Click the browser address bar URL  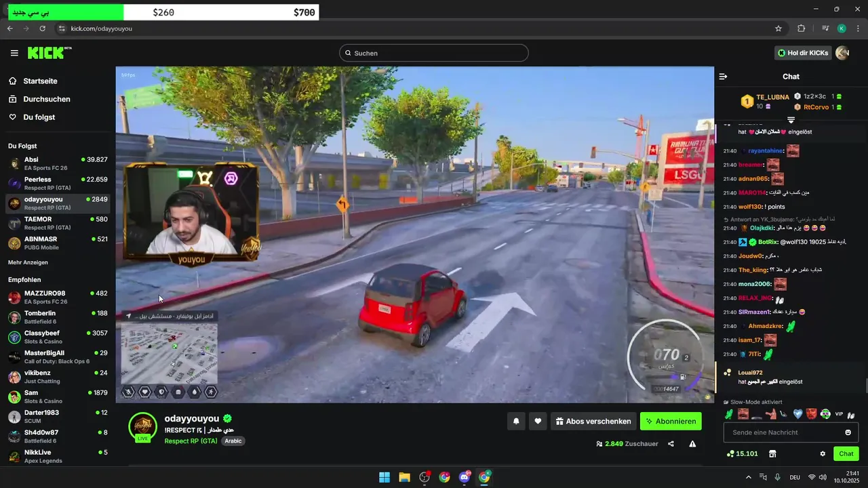click(x=102, y=28)
